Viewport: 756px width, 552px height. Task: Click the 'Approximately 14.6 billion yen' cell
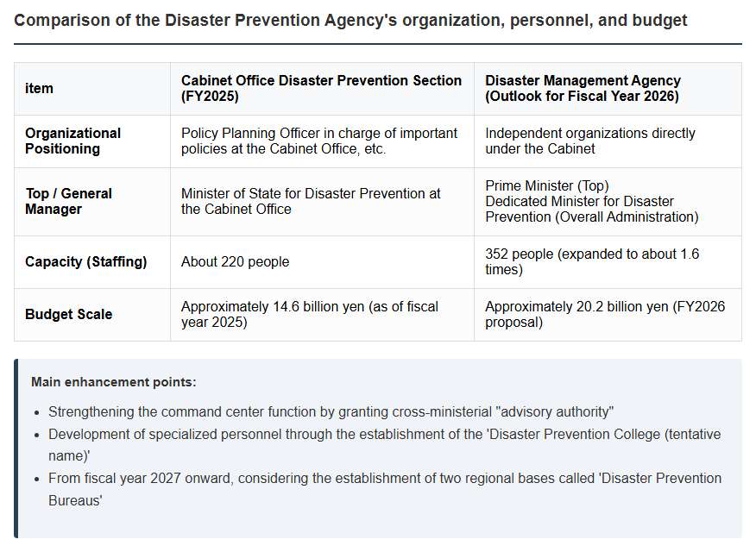[322, 315]
